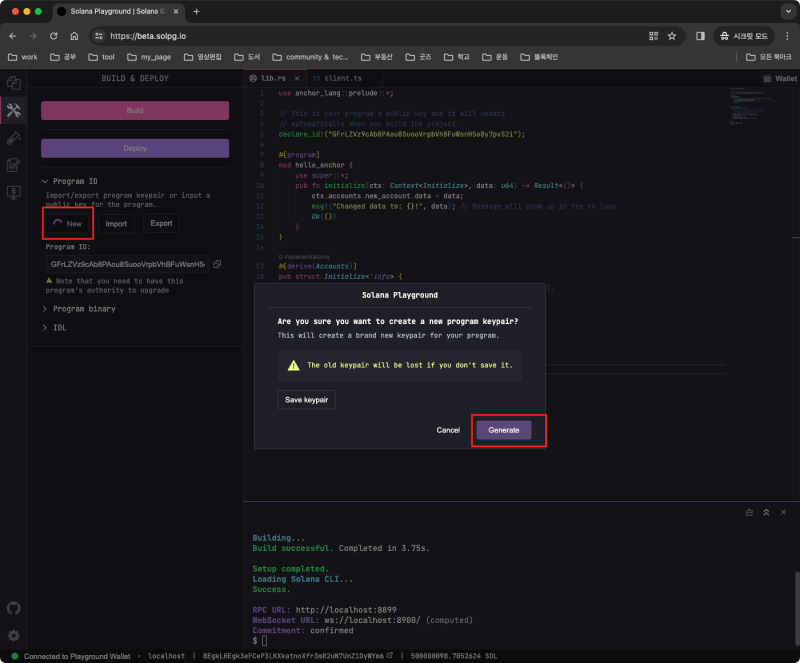The image size is (800, 663).
Task: Collapse the Program ID section
Action: (x=71, y=181)
